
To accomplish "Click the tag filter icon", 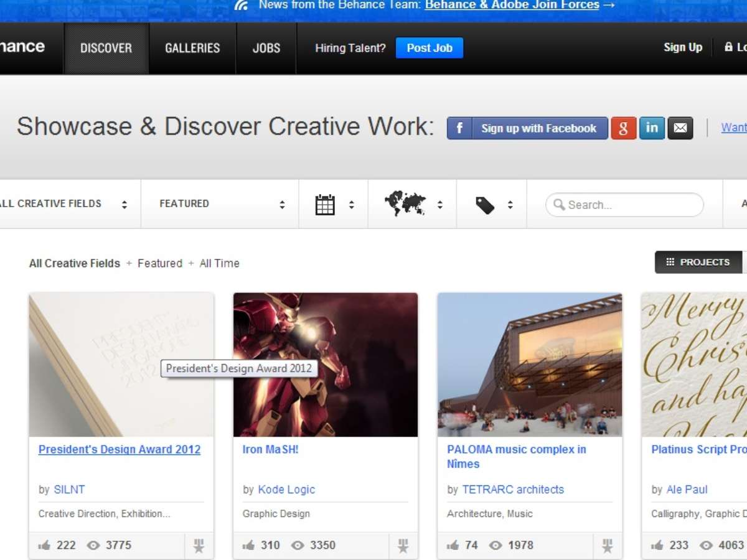I will click(x=485, y=205).
